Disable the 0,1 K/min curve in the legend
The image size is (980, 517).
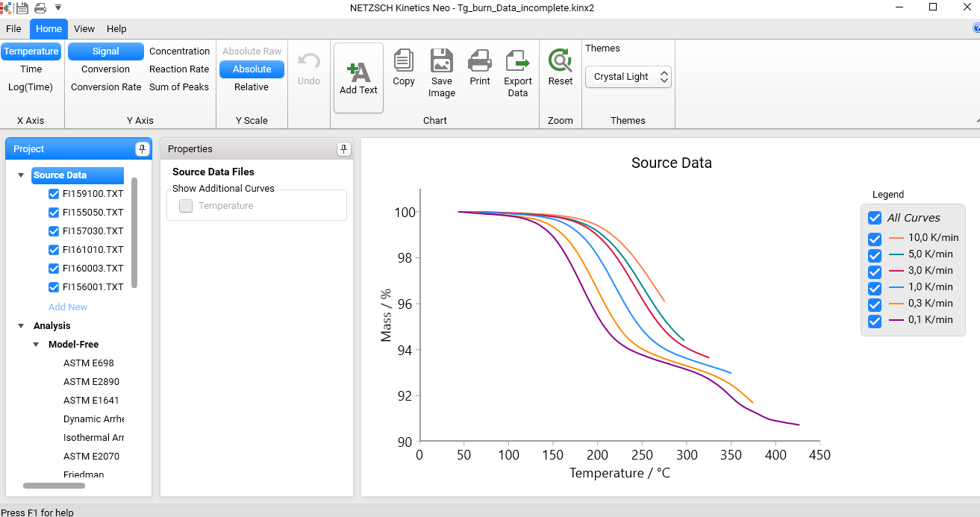pos(874,321)
